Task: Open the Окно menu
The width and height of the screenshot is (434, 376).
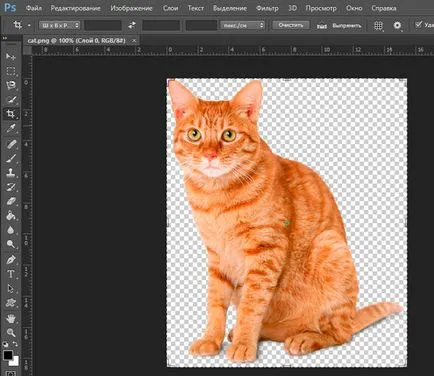Action: 354,8
